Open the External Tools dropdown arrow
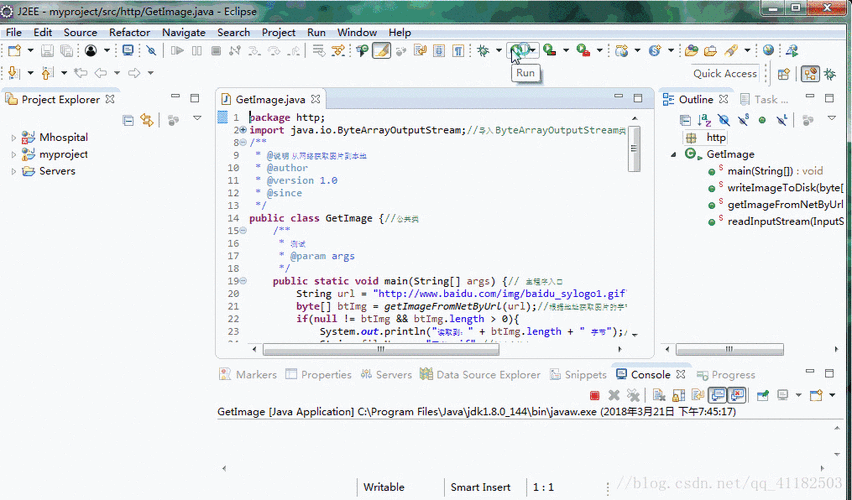The height and width of the screenshot is (500, 852). (x=599, y=51)
